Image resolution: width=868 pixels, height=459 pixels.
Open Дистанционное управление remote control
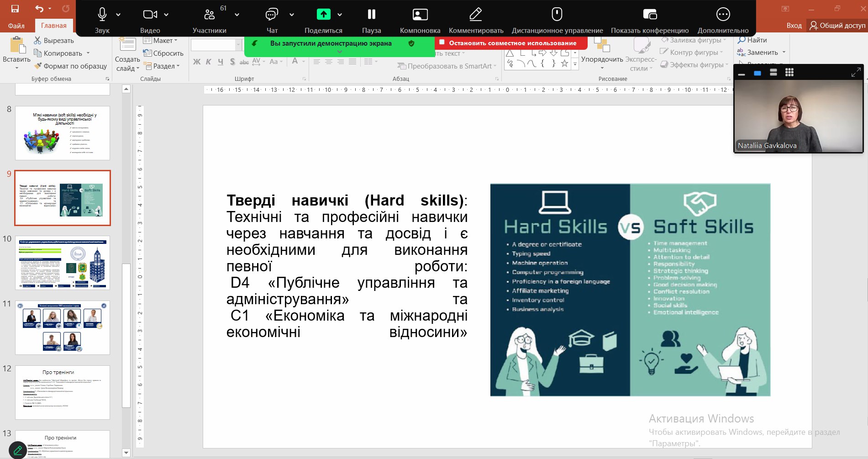click(557, 15)
